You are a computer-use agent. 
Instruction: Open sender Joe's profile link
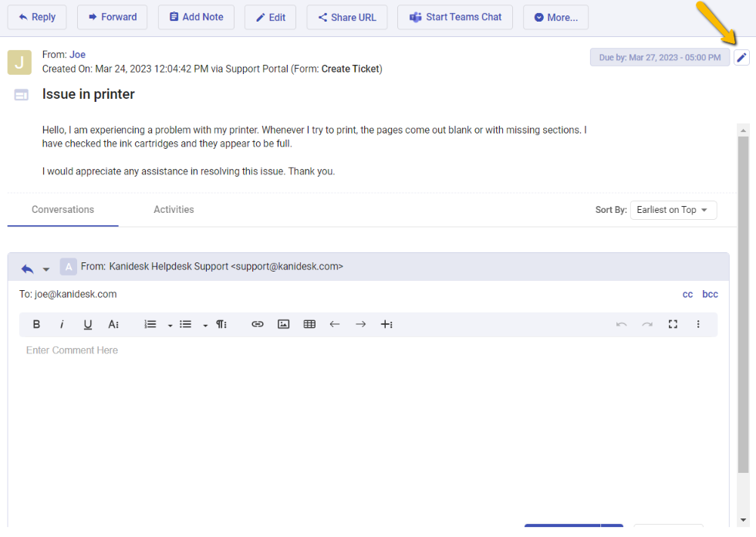pos(77,55)
